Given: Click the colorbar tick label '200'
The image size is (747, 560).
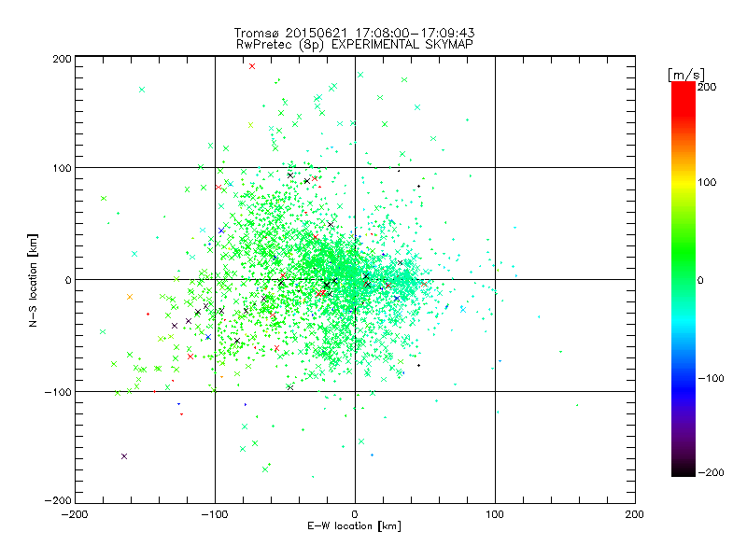Looking at the screenshot, I should pos(707,87).
